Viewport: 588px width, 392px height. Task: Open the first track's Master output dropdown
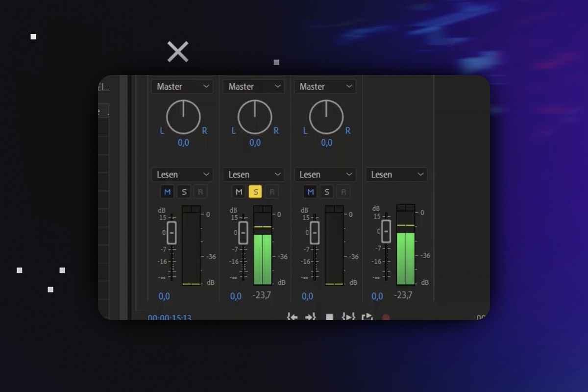[x=182, y=86]
